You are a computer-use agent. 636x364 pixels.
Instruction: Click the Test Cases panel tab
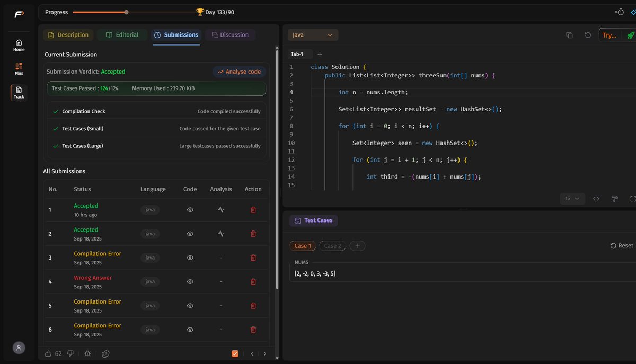(313, 220)
